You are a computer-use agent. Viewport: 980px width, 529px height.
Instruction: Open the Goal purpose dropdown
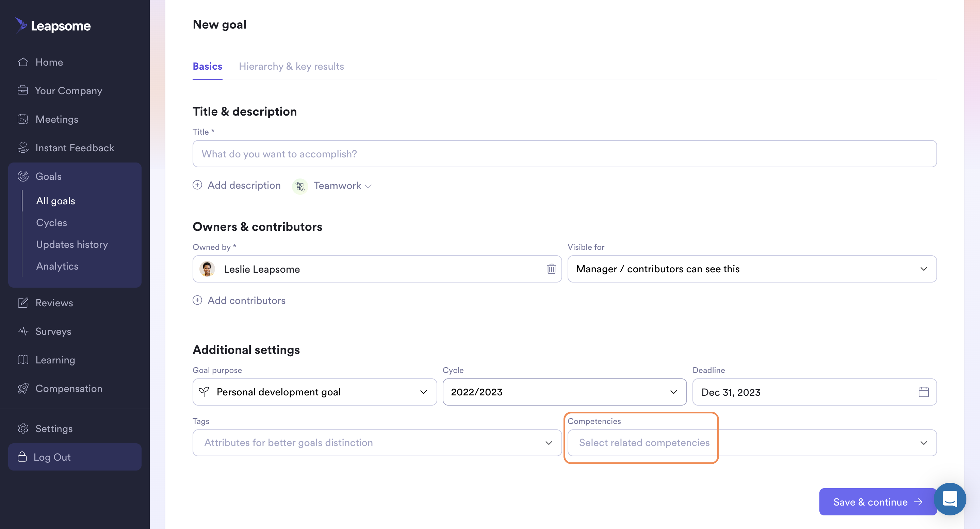point(315,392)
